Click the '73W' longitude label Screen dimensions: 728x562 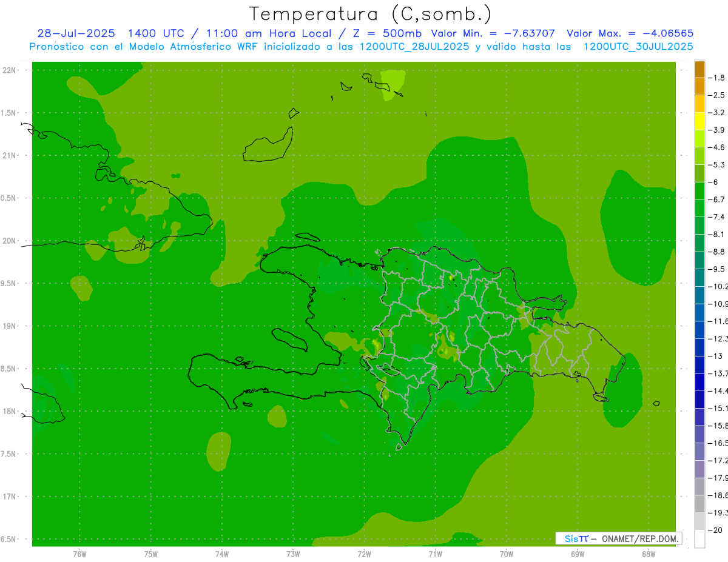(293, 554)
